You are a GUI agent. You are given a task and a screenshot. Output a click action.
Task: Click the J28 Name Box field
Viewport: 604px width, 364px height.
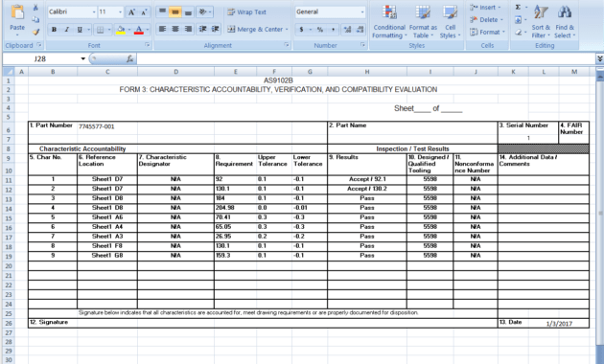click(x=41, y=58)
